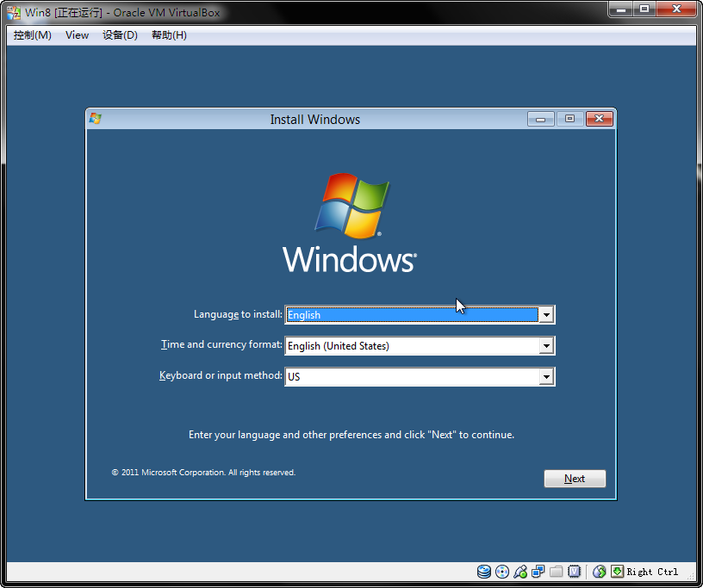Expand Keyboard or input method dropdown arrow

pyautogui.click(x=546, y=376)
